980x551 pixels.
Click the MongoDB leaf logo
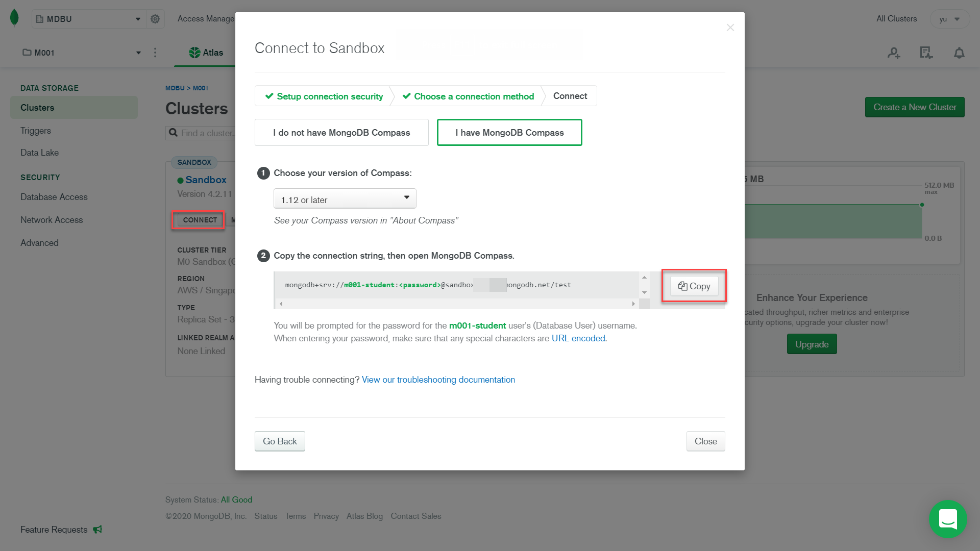14,18
